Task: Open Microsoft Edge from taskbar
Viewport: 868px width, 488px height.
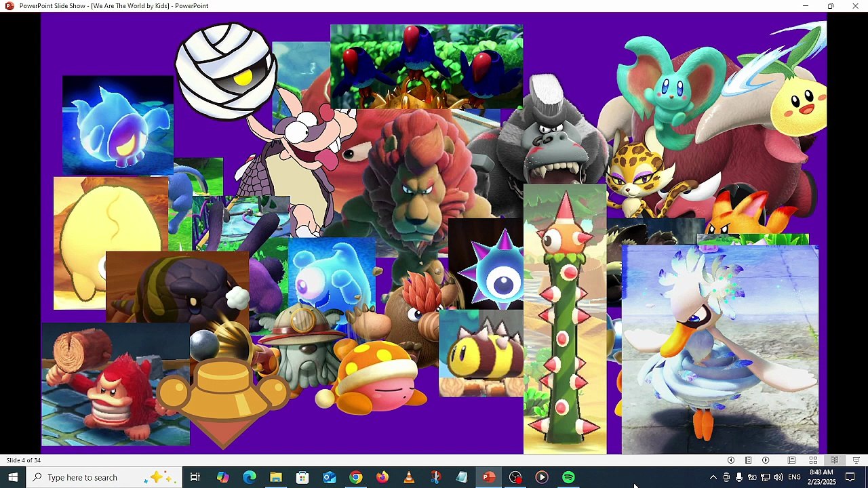Action: (x=249, y=477)
